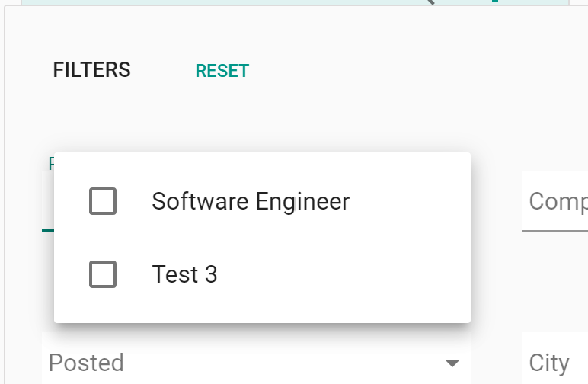Viewport: 588px width, 384px height.
Task: Click the RESET filters link
Action: pos(222,71)
